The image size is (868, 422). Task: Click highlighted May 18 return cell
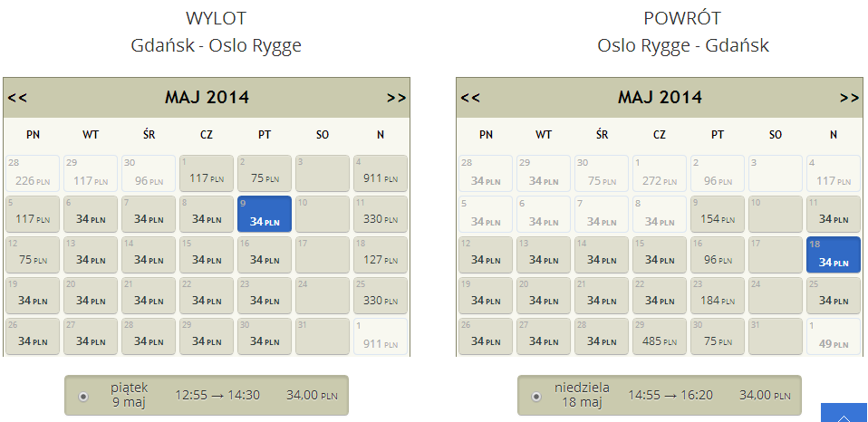[834, 254]
